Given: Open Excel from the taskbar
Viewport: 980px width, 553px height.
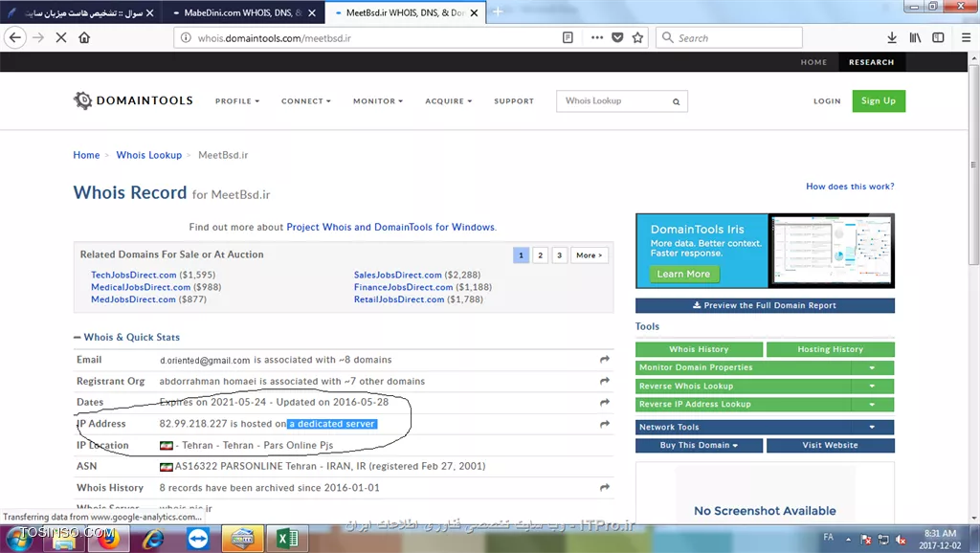Looking at the screenshot, I should pos(287,539).
